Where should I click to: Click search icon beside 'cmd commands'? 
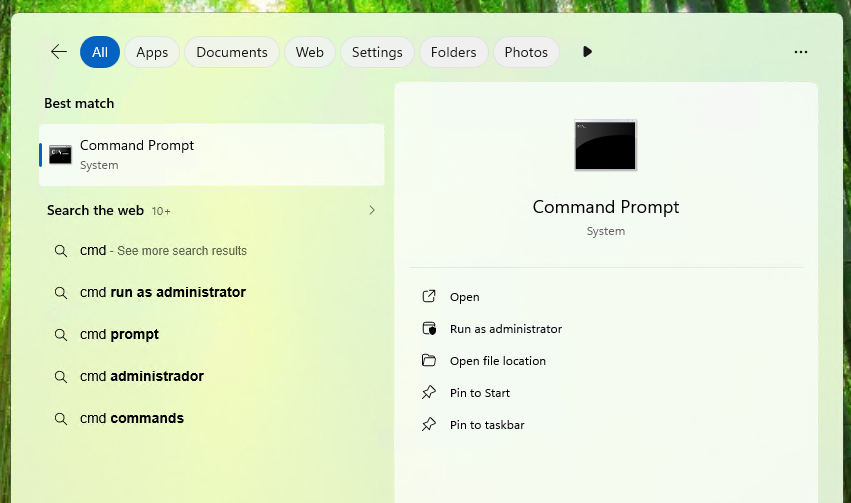coord(61,419)
